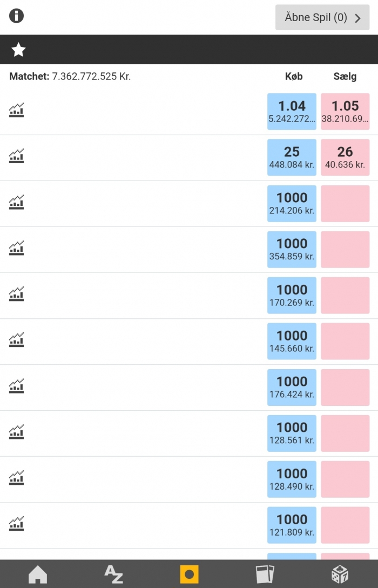Select the yellow in-play circle icon
The height and width of the screenshot is (588, 378).
[x=189, y=574]
